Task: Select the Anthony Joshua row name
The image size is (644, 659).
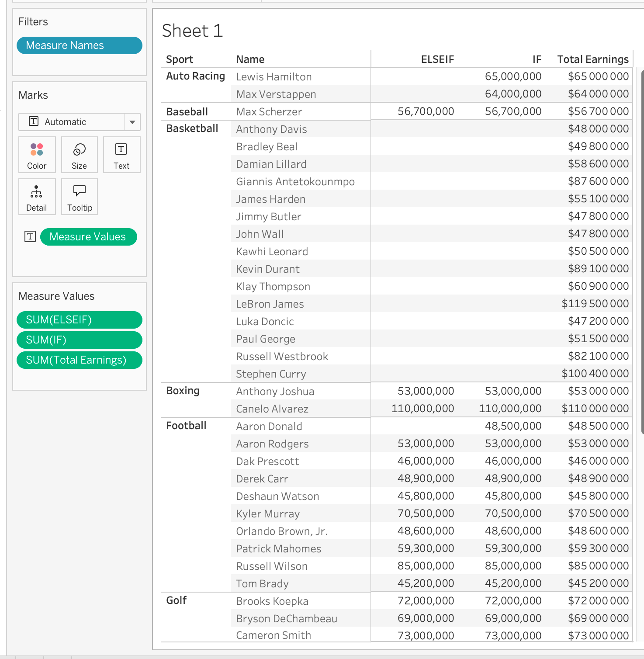Action: 275,392
